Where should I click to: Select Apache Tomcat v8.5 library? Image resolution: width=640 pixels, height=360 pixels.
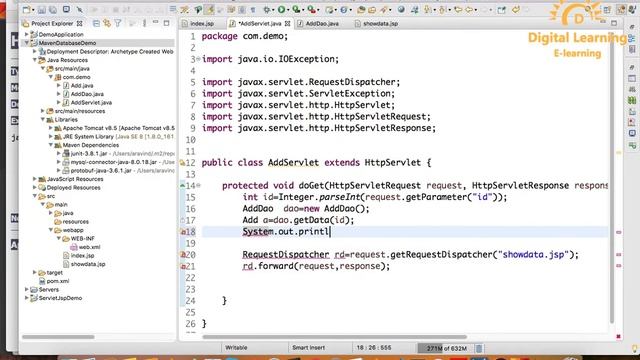(x=118, y=128)
